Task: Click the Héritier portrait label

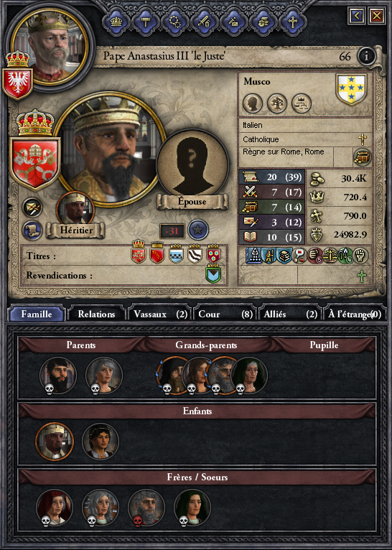Action: tap(76, 230)
